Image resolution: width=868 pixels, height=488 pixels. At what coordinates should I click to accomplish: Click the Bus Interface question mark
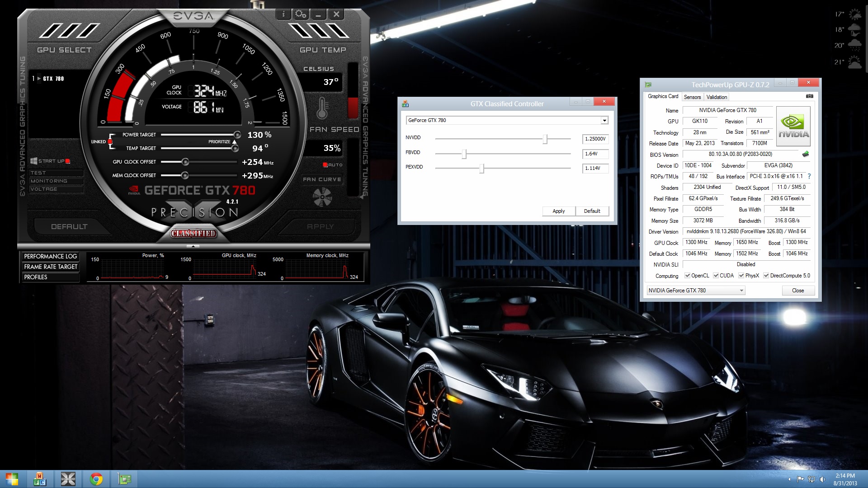pos(809,176)
